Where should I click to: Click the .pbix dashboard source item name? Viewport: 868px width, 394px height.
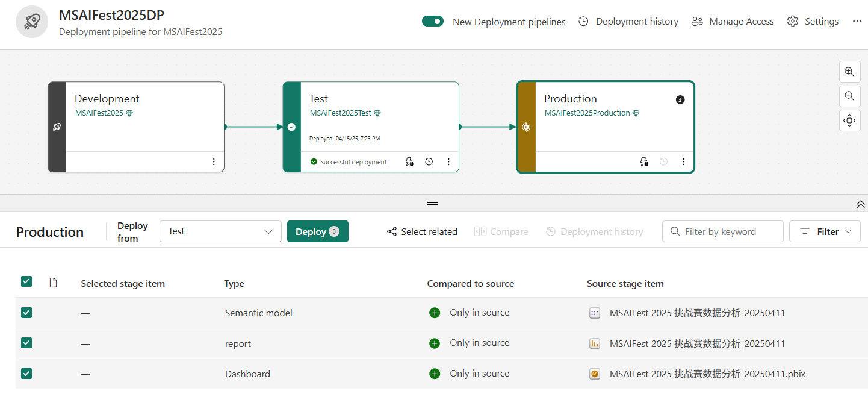tap(707, 374)
